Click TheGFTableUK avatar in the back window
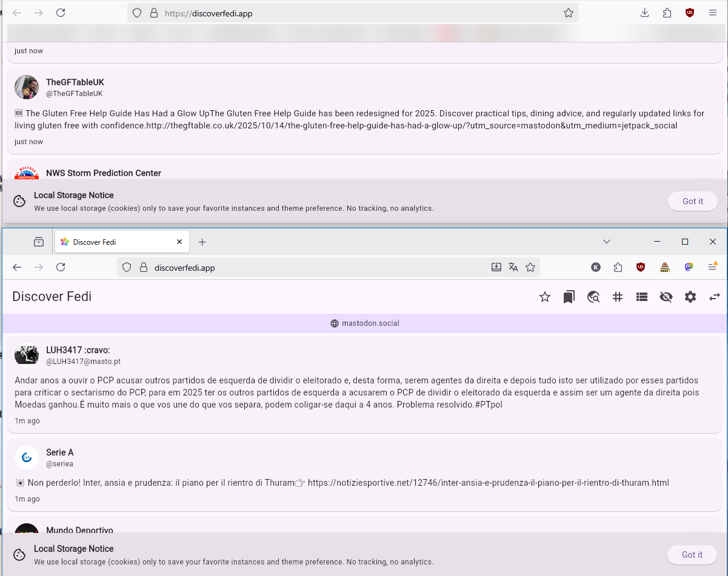This screenshot has height=576, width=728. coord(27,87)
